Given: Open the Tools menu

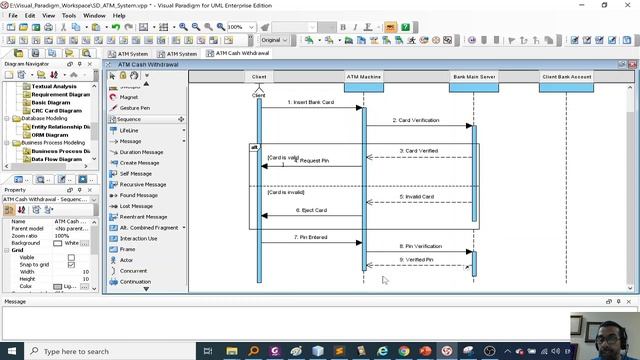Looking at the screenshot, I should click(69, 16).
